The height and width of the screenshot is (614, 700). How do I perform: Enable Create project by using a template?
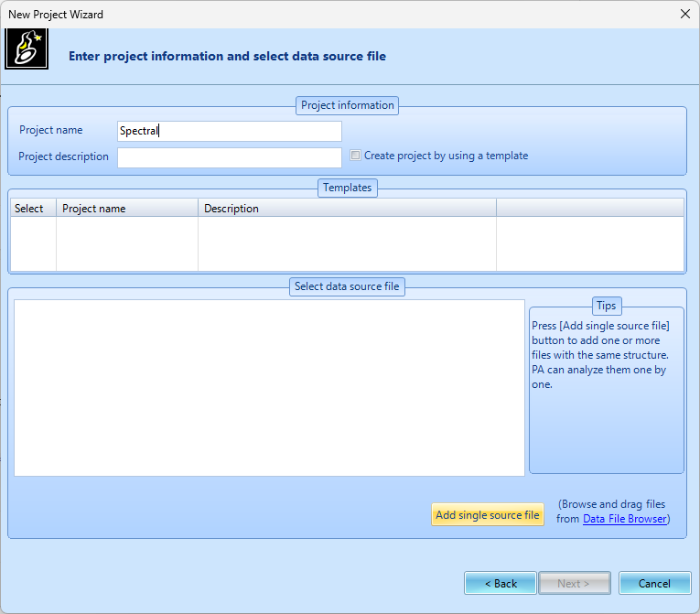click(x=355, y=156)
